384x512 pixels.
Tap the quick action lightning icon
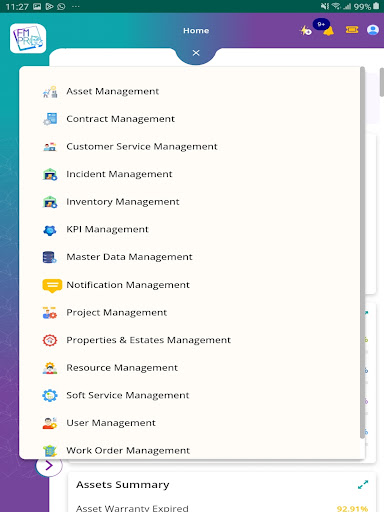click(x=305, y=31)
